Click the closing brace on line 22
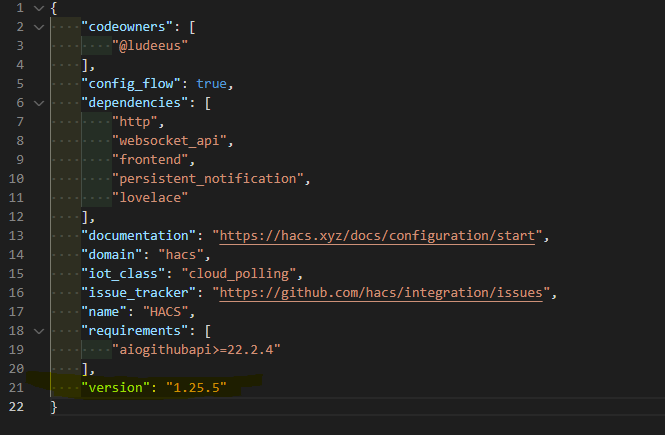 [x=53, y=407]
